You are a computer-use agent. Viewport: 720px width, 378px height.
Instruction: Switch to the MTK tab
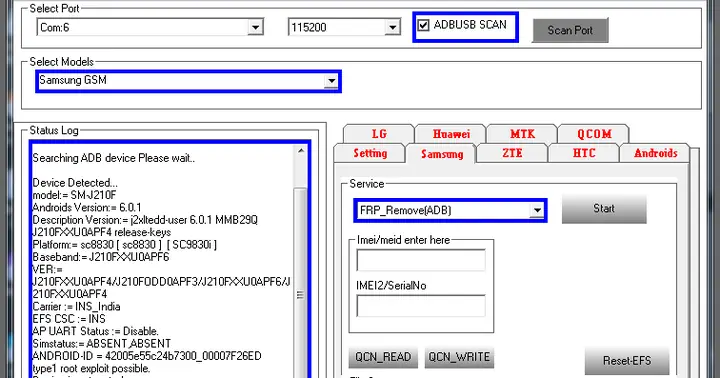(522, 134)
